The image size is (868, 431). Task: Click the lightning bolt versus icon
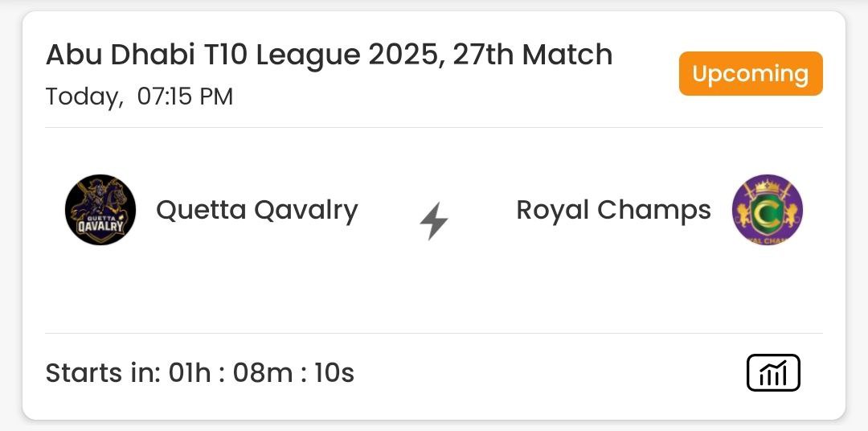tap(434, 221)
